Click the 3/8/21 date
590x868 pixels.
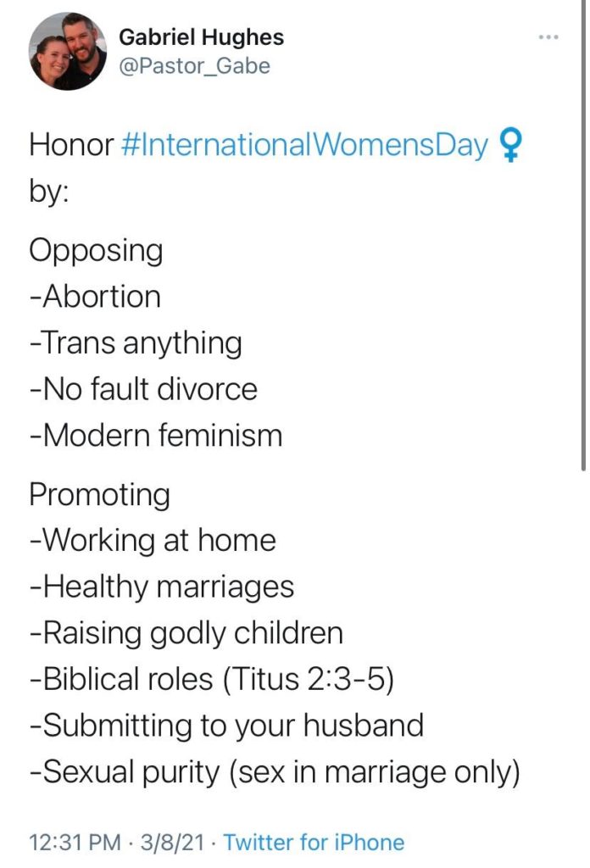172,842
